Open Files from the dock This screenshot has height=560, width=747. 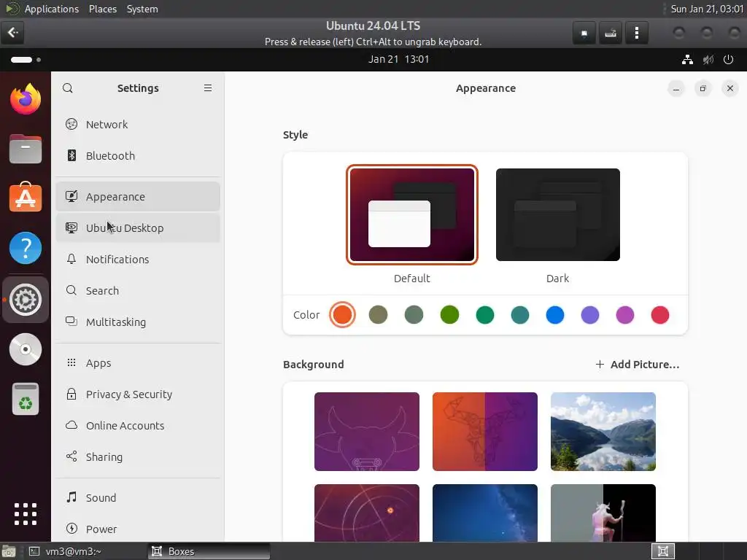[26, 149]
